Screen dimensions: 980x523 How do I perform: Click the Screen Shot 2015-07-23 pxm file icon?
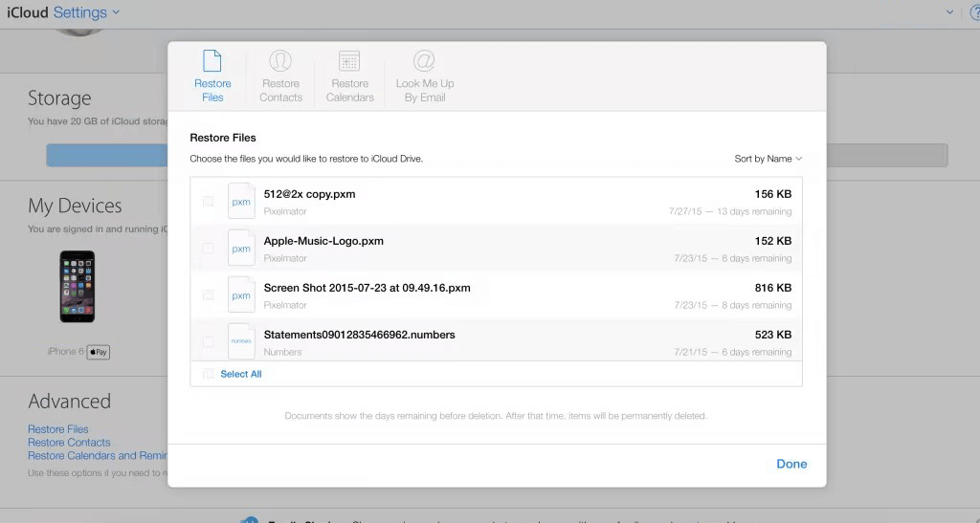point(241,295)
